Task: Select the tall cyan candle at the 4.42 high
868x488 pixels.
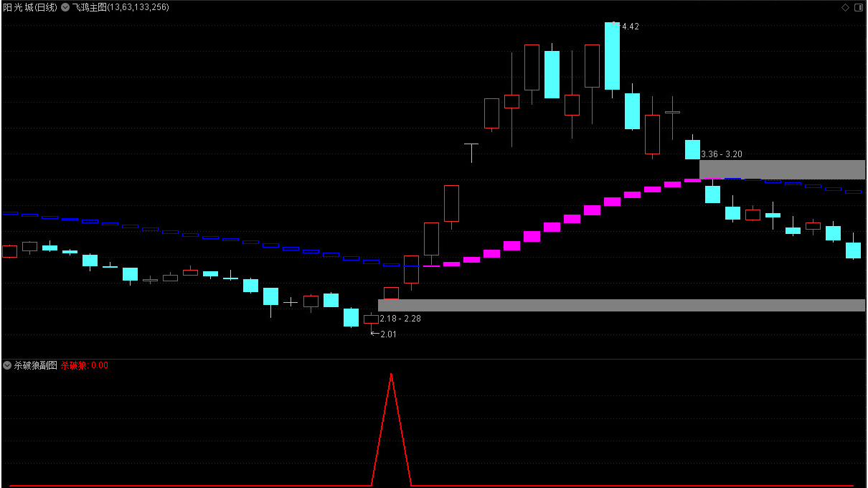Action: (x=612, y=56)
